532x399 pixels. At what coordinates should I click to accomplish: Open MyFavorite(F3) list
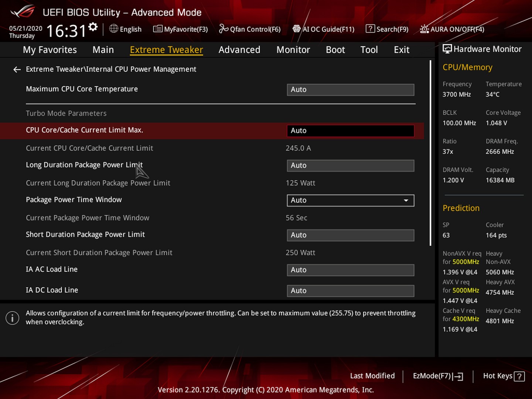[x=180, y=29]
